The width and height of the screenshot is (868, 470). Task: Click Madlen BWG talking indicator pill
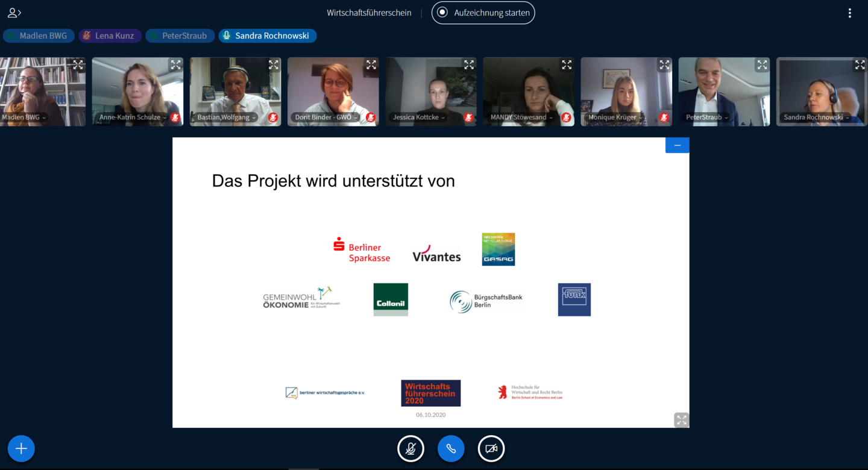tap(39, 36)
